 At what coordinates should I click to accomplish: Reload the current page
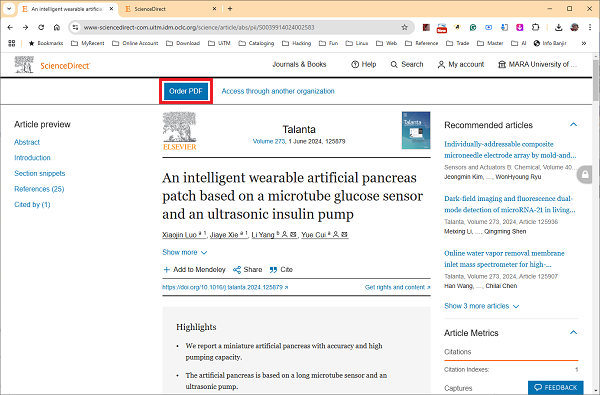(x=41, y=27)
